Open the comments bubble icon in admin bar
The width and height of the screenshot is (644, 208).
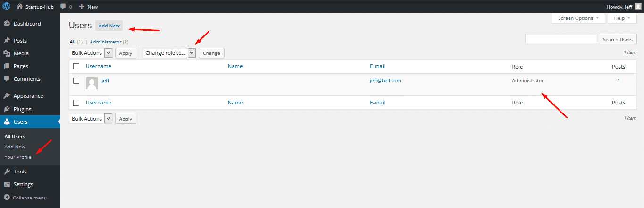tap(63, 7)
